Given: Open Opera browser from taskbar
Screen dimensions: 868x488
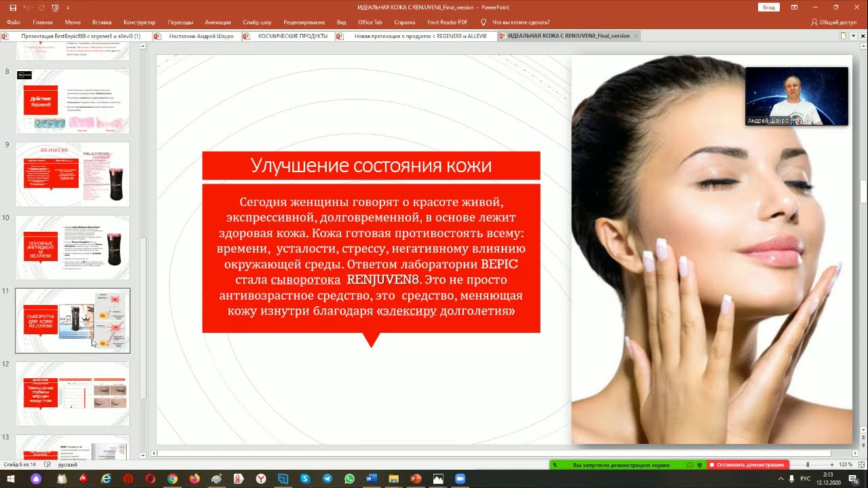Looking at the screenshot, I should (150, 479).
